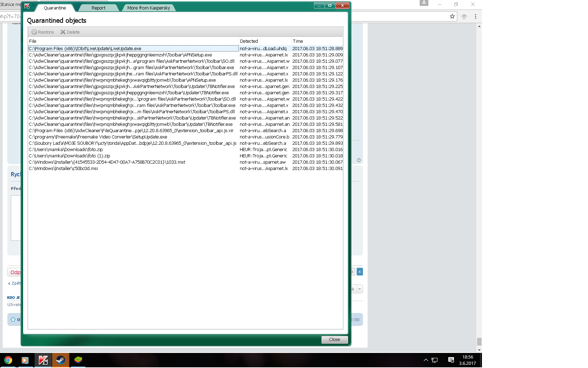Launch BlueStacks from the taskbar
Viewport: 588px width, 368px height.
[78, 360]
